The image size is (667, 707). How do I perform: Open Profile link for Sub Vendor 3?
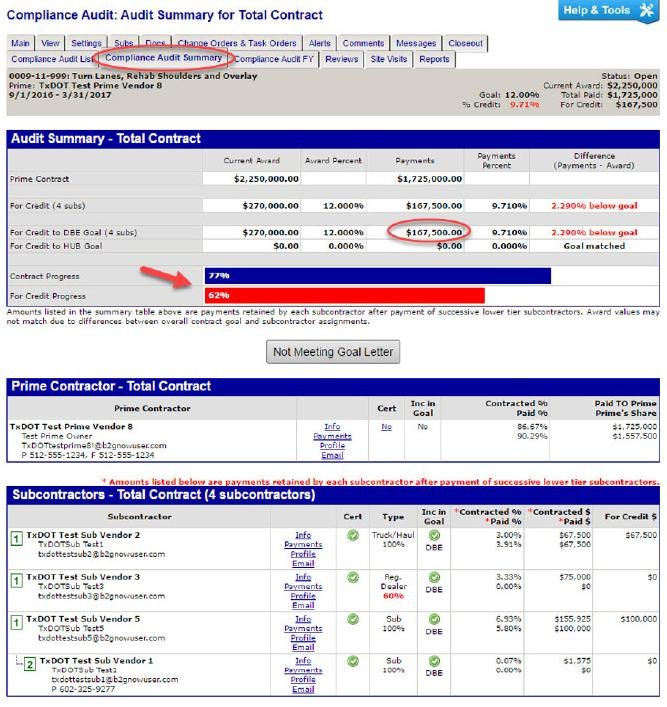tap(303, 596)
